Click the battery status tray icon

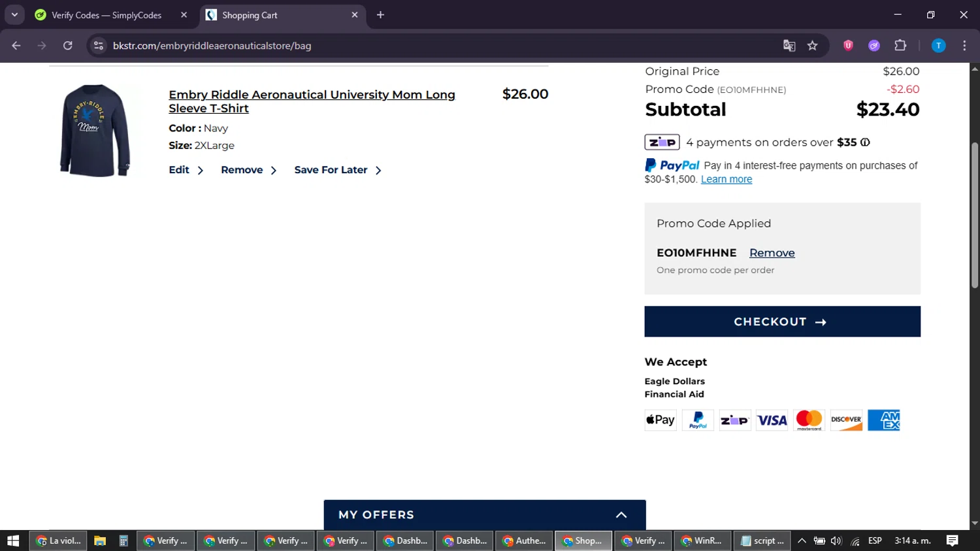click(819, 541)
